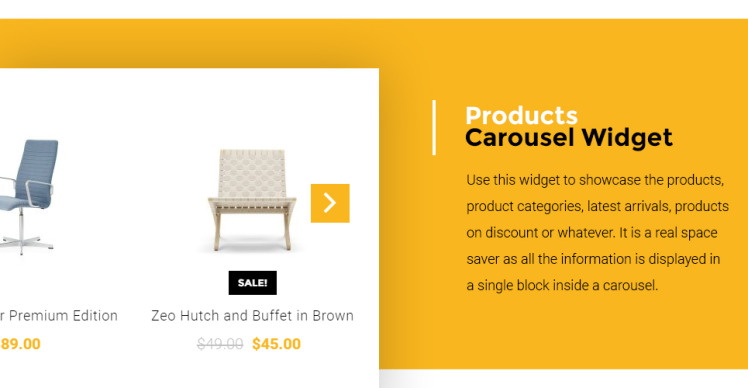Advance the carousel with the right chevron arrow
Viewport: 748px width, 388px height.
point(330,203)
